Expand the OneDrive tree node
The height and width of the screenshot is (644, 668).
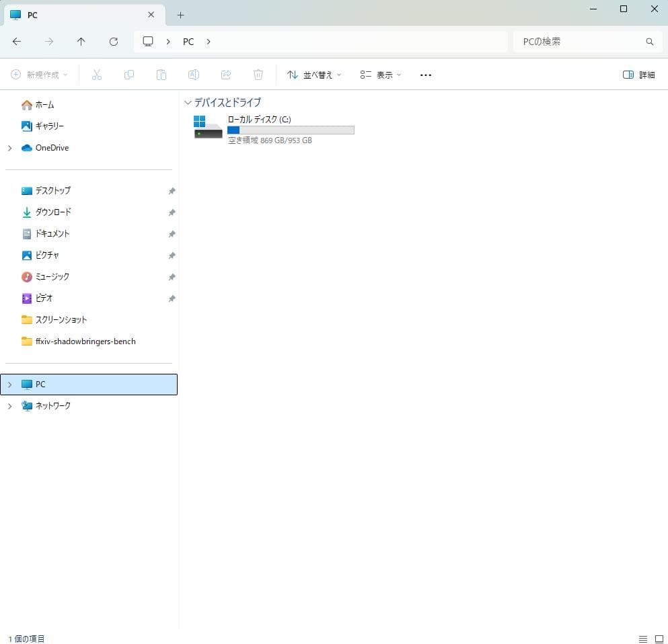click(x=9, y=148)
